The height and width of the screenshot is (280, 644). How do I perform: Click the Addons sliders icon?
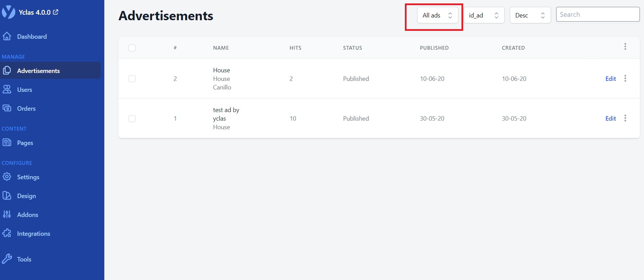point(7,215)
